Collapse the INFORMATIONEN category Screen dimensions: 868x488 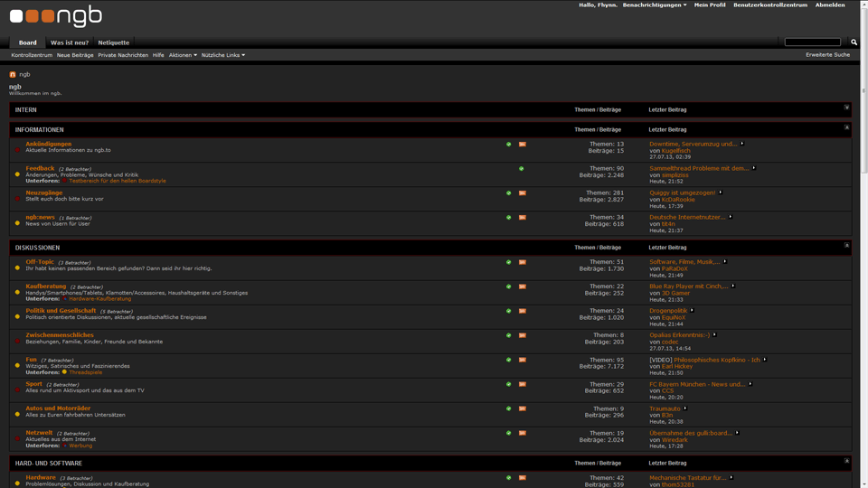(x=846, y=127)
